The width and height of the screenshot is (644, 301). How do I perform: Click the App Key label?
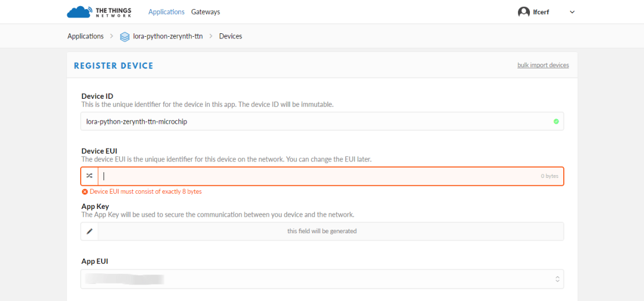[95, 206]
